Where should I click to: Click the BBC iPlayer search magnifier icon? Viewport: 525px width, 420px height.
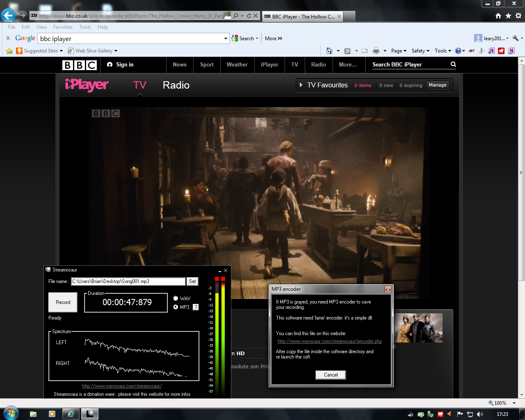pyautogui.click(x=453, y=64)
